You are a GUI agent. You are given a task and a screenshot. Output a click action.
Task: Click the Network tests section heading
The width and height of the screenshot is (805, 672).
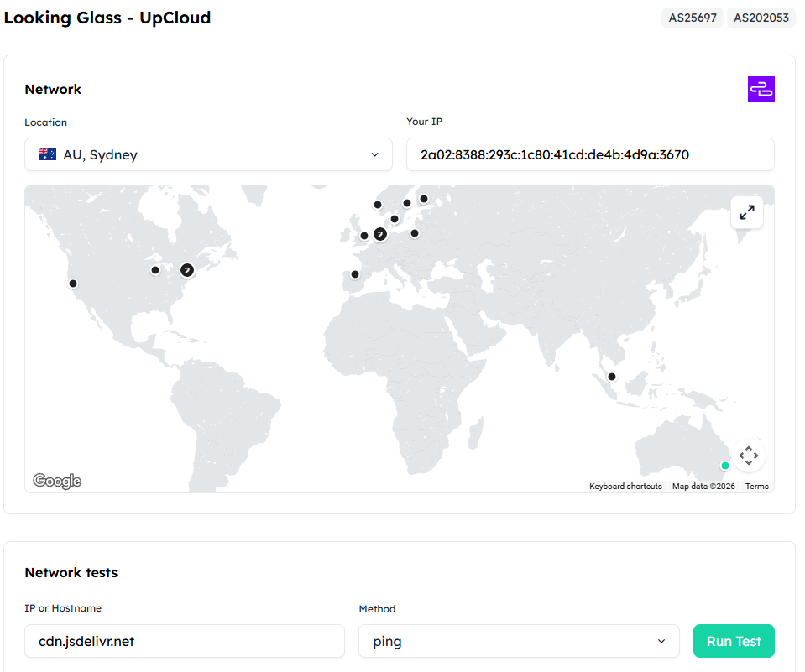(71, 572)
